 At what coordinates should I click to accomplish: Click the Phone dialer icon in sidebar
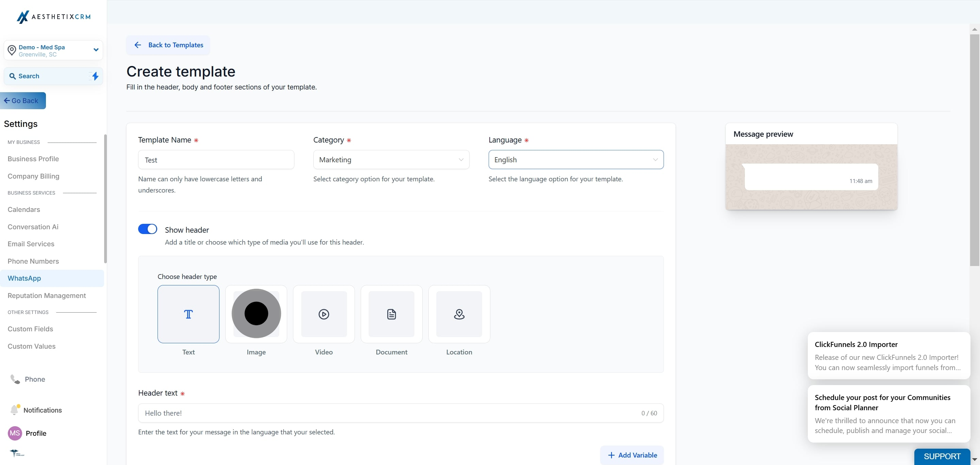[x=15, y=379]
